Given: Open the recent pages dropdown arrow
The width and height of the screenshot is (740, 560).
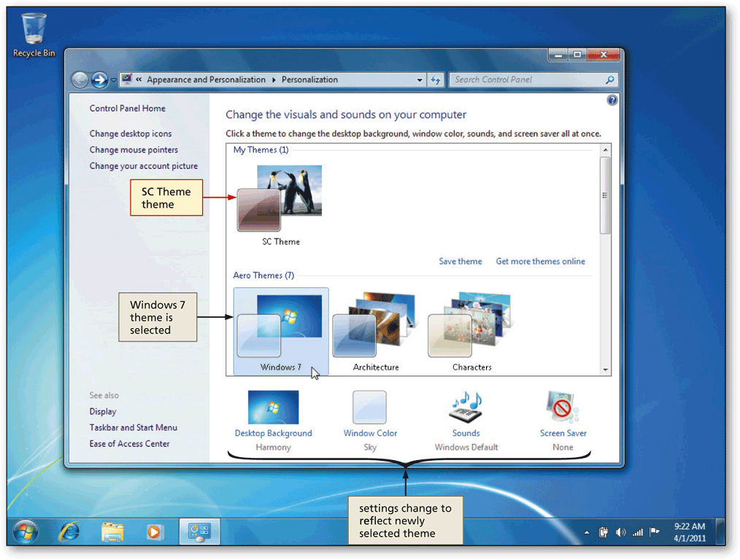Looking at the screenshot, I should pos(114,81).
